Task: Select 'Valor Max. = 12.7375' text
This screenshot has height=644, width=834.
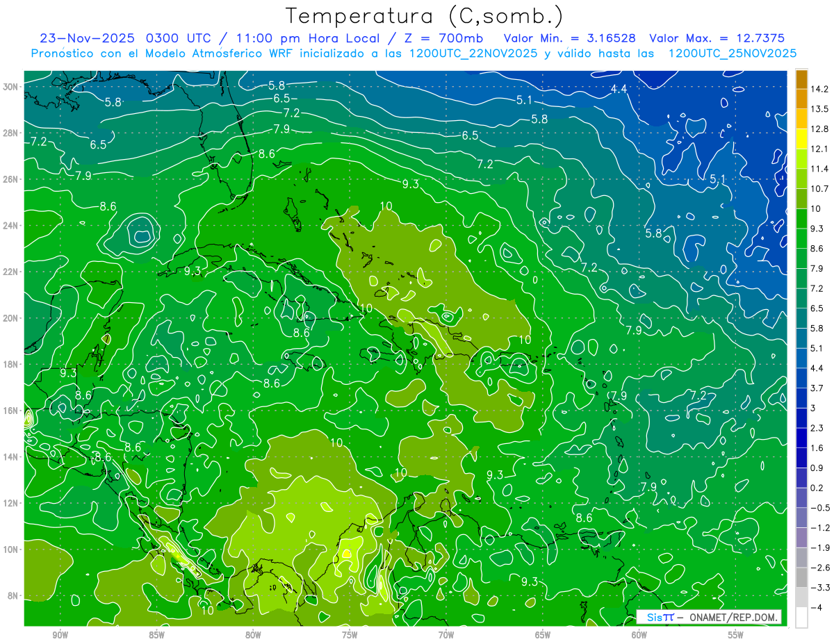Action: (x=717, y=38)
